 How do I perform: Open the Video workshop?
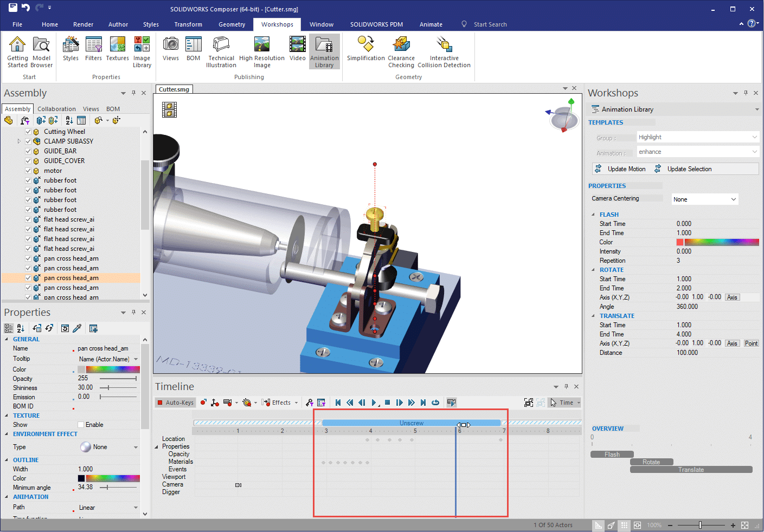pyautogui.click(x=297, y=49)
